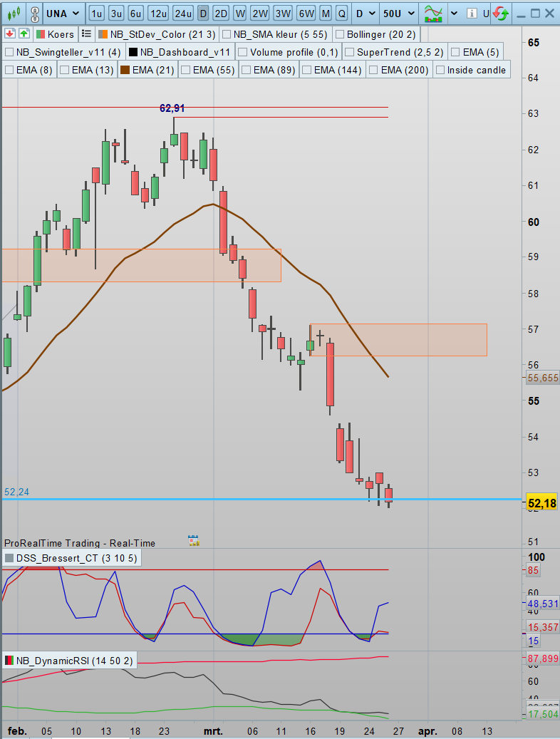The height and width of the screenshot is (739, 560).
Task: Toggle NB_StDev_Color (21 3) indicator
Action: tap(157, 34)
